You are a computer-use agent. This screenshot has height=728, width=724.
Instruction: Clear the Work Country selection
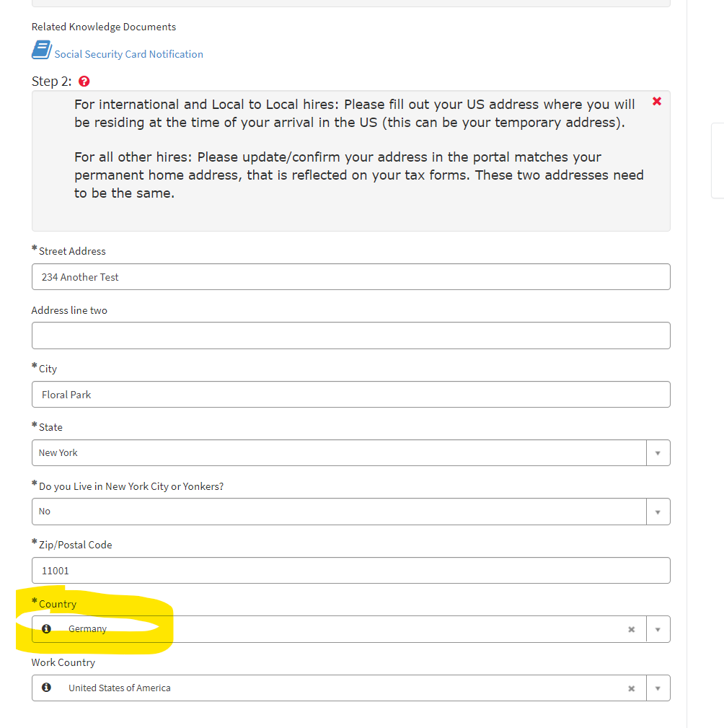pos(631,688)
